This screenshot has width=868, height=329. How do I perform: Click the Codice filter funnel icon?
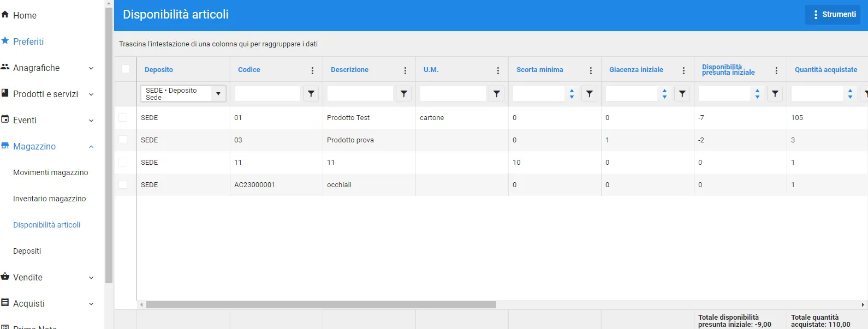(311, 94)
